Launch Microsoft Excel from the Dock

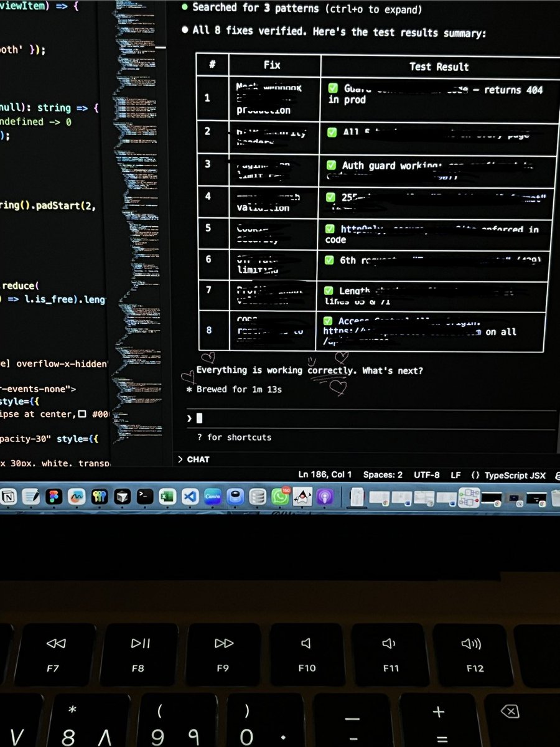coord(167,496)
